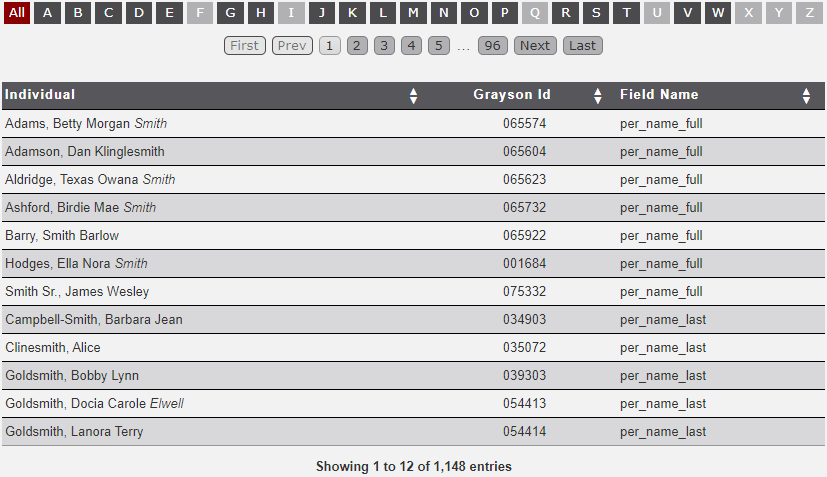The width and height of the screenshot is (827, 477).
Task: Open Smith Sr., James Wesley entry
Action: 77,292
